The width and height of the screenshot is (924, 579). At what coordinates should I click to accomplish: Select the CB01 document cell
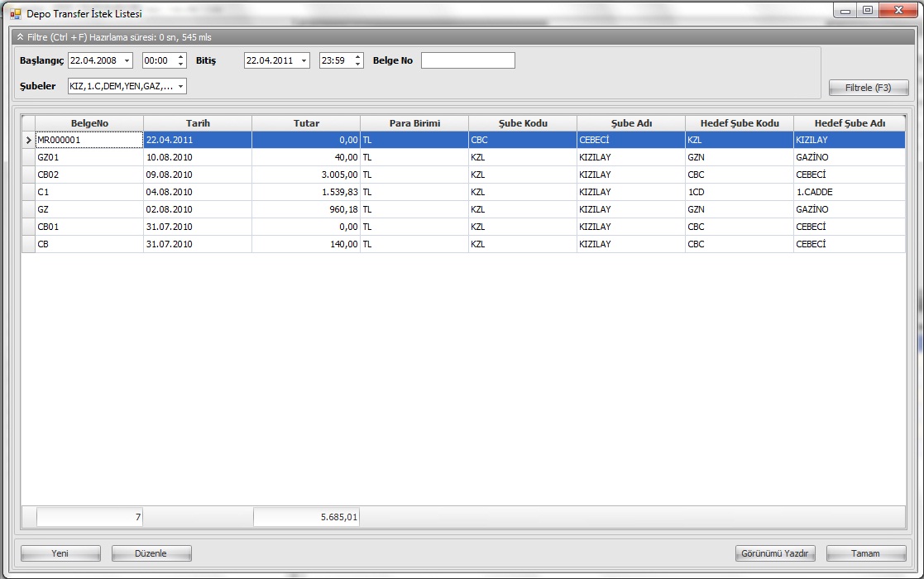pyautogui.click(x=89, y=227)
